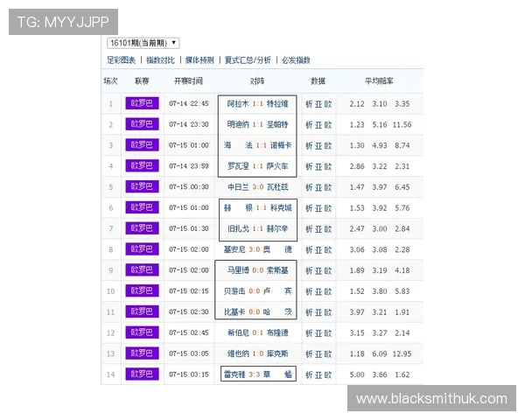Open 欧 link for 比基卡 match
This screenshot has height=420, width=525.
(328, 312)
